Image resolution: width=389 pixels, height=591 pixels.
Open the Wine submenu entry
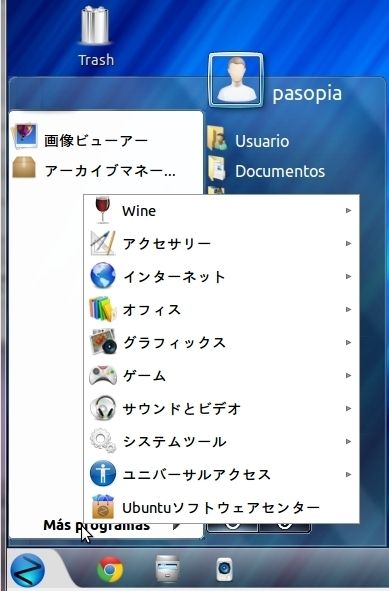(221, 211)
